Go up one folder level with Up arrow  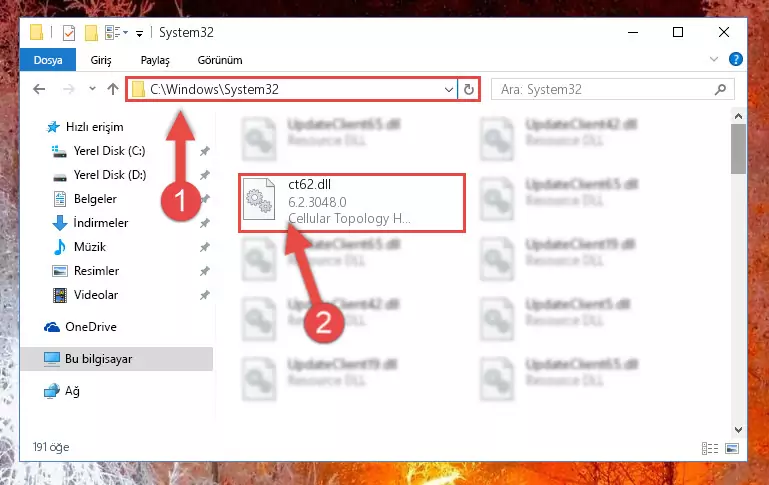[113, 89]
